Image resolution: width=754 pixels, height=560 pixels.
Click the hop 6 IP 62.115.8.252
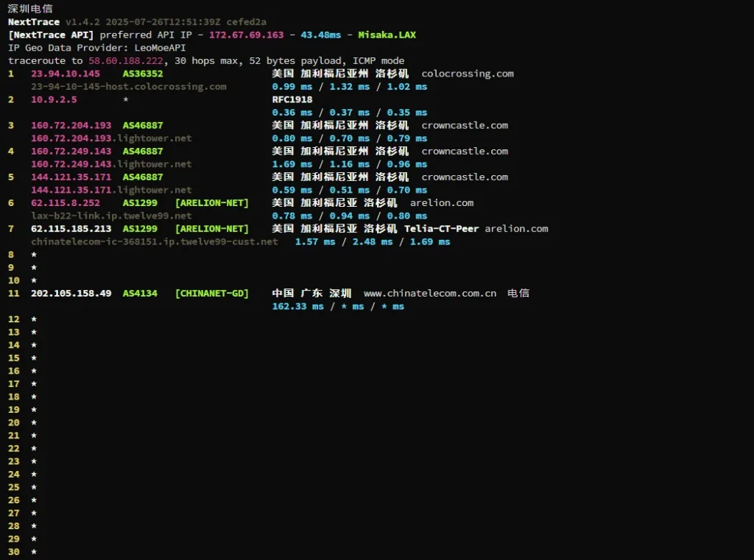[65, 202]
